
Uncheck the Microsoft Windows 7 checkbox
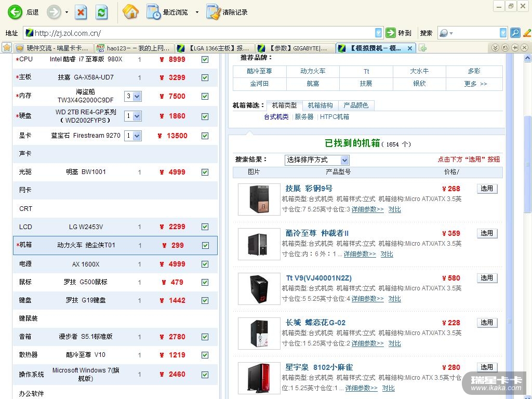[x=205, y=375]
